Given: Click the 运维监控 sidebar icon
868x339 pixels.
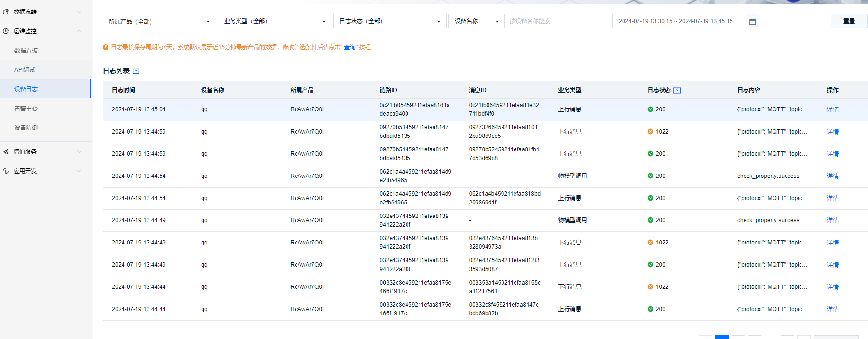Looking at the screenshot, I should click(x=6, y=31).
